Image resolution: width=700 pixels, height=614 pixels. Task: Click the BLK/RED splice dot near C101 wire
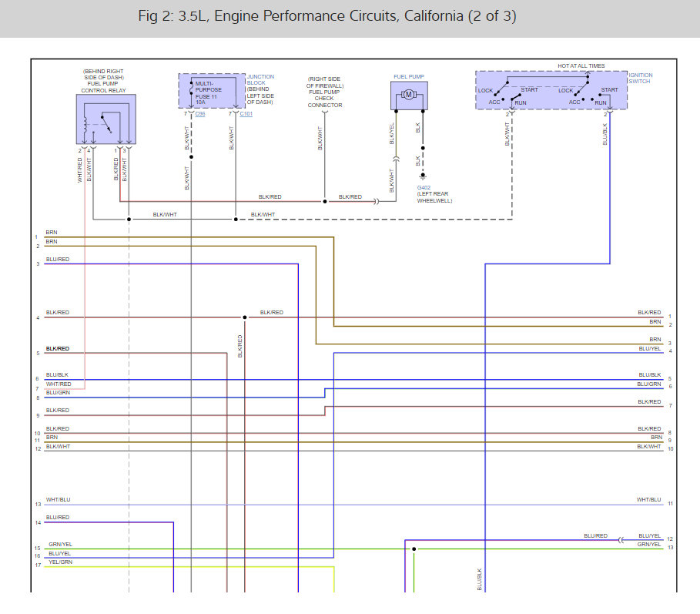pos(244,317)
